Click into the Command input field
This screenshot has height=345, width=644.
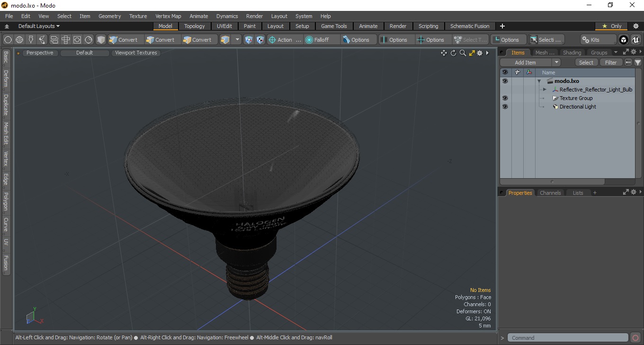[568, 338]
